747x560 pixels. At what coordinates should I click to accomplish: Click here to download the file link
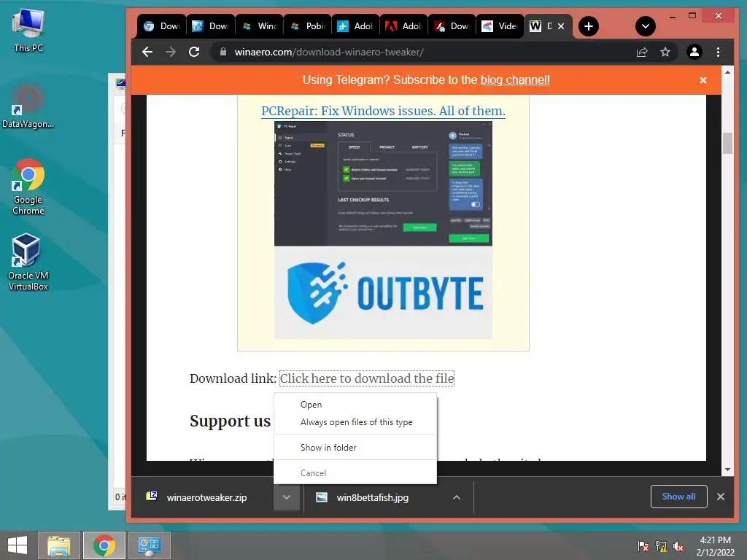click(367, 378)
